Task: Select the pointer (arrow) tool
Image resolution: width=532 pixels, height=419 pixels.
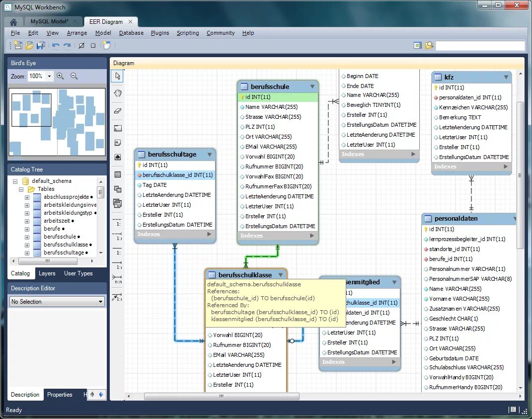Action: [117, 76]
